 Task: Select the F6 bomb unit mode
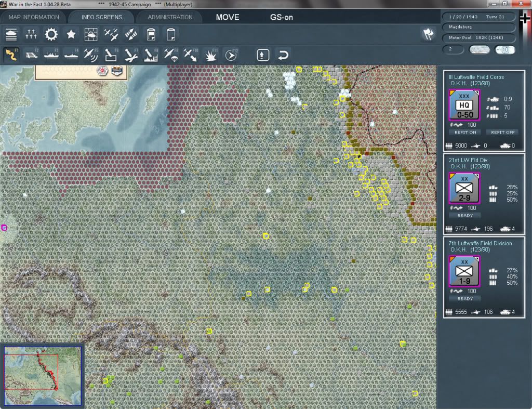[111, 55]
